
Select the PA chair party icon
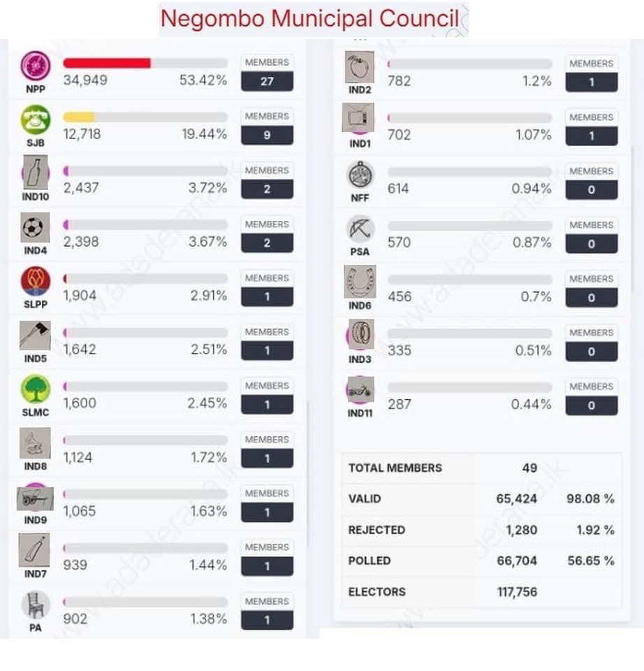pyautogui.click(x=36, y=605)
